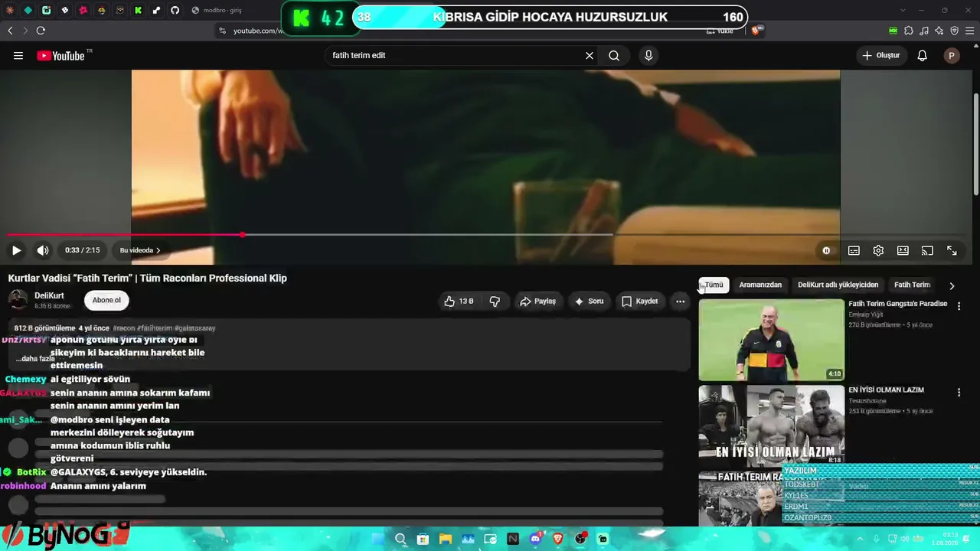The image size is (980, 551).
Task: Cast the video to a device
Action: click(927, 250)
